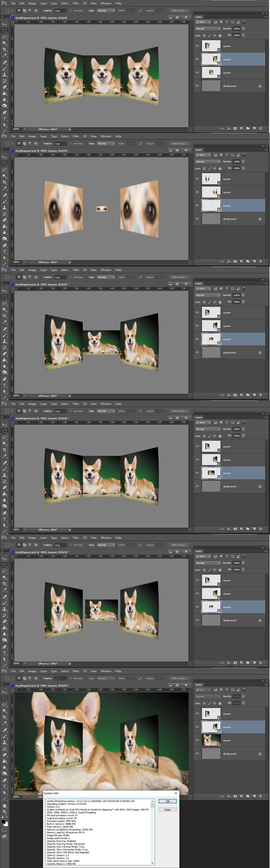This screenshot has width=270, height=868.
Task: New group folder icon in System Info window
Action: [x=248, y=796]
